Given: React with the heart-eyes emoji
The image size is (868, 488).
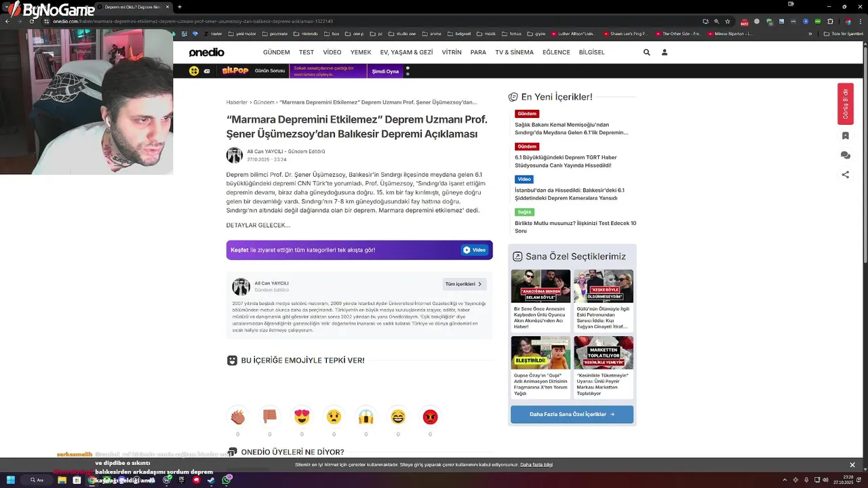Looking at the screenshot, I should click(x=302, y=416).
